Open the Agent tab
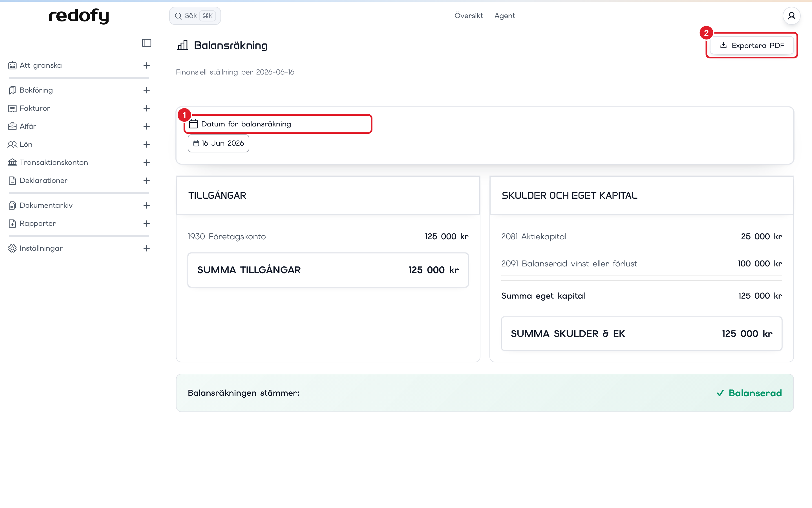Image resolution: width=812 pixels, height=508 pixels. [504, 16]
